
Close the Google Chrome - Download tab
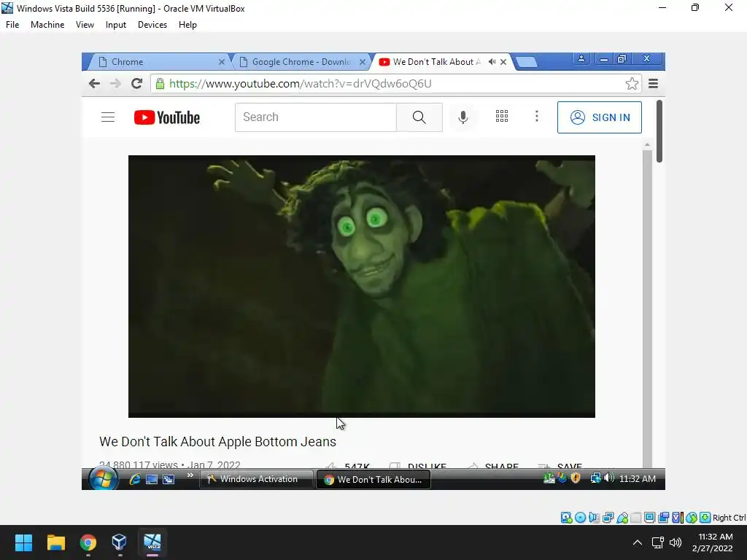point(363,62)
